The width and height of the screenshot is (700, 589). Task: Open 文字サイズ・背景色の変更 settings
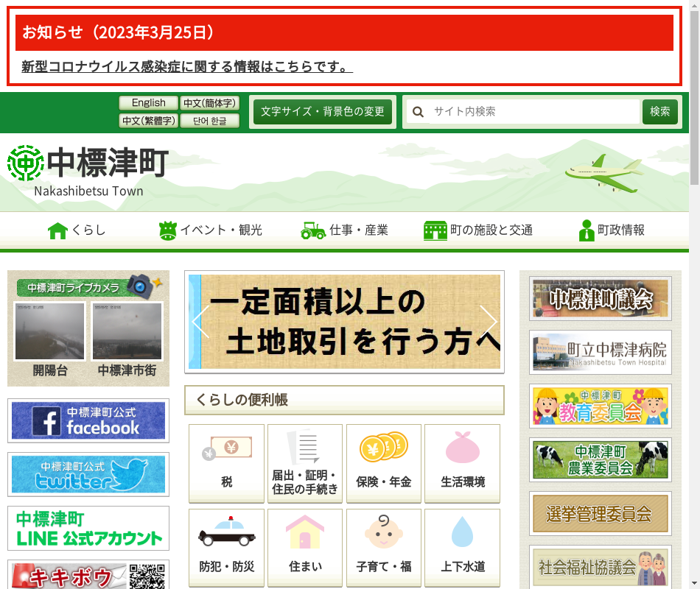(323, 112)
